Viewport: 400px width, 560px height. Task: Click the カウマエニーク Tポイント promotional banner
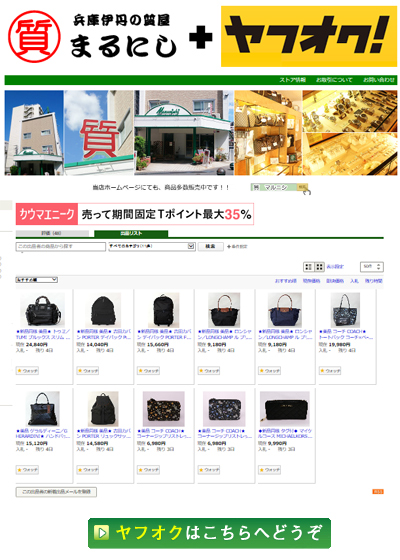point(135,214)
